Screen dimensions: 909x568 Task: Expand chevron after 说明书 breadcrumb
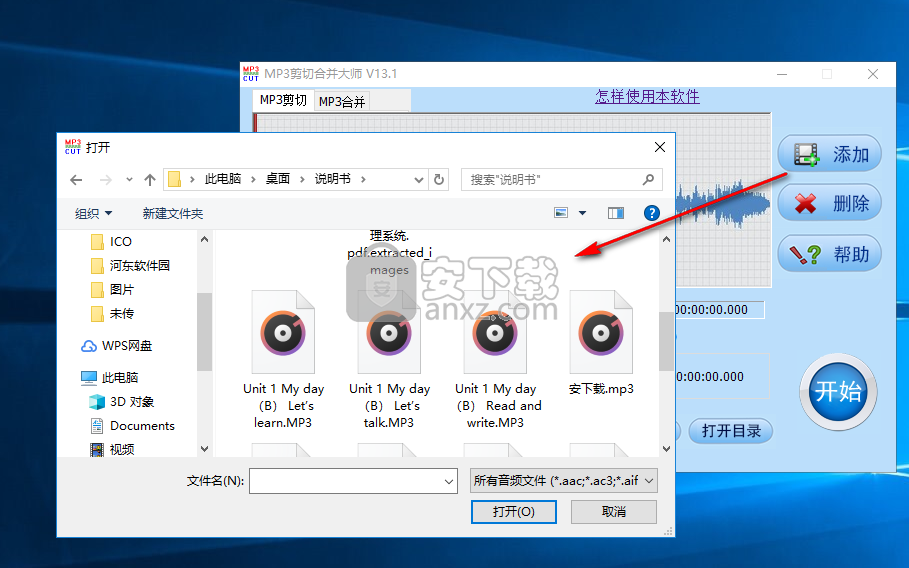363,180
